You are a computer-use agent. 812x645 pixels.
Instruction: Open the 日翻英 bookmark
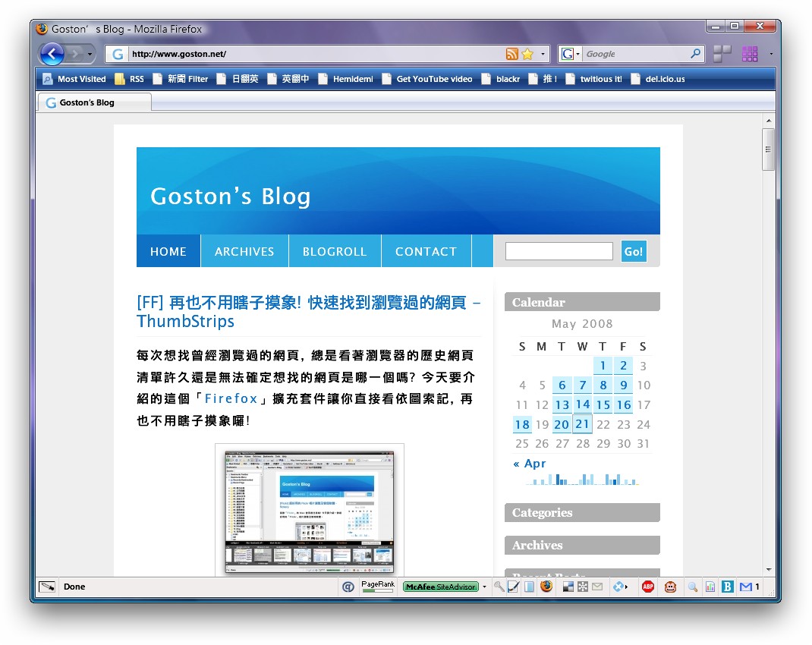click(x=238, y=79)
